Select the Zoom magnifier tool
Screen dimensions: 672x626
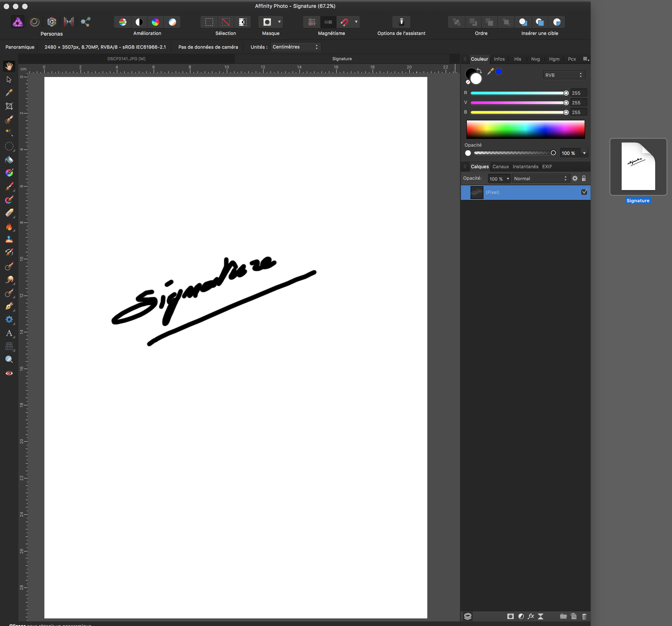9,359
